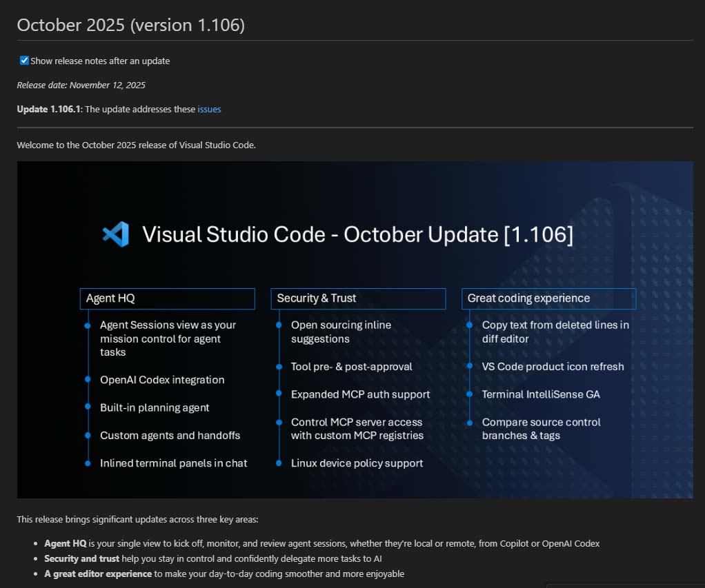Screen dimensions: 705x588
Task: Click Inlined terminal panels in chat entry
Action: pos(172,463)
